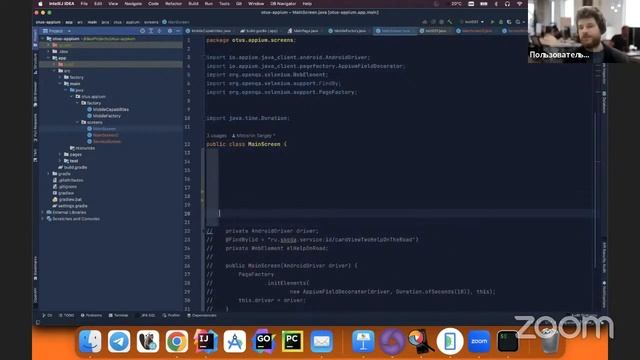Switch to the MainPage.java editor tab

(303, 31)
